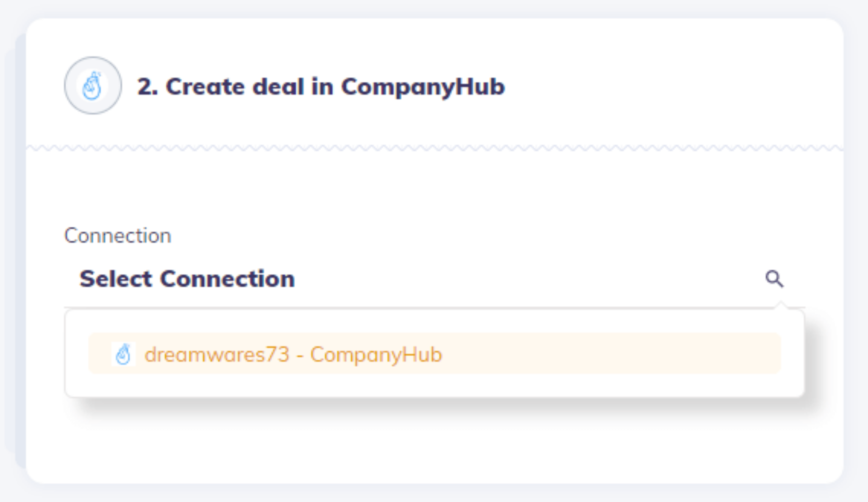Click the "2. Create deal in CompanyHub" step title
Image resolution: width=868 pixels, height=502 pixels.
(x=321, y=87)
